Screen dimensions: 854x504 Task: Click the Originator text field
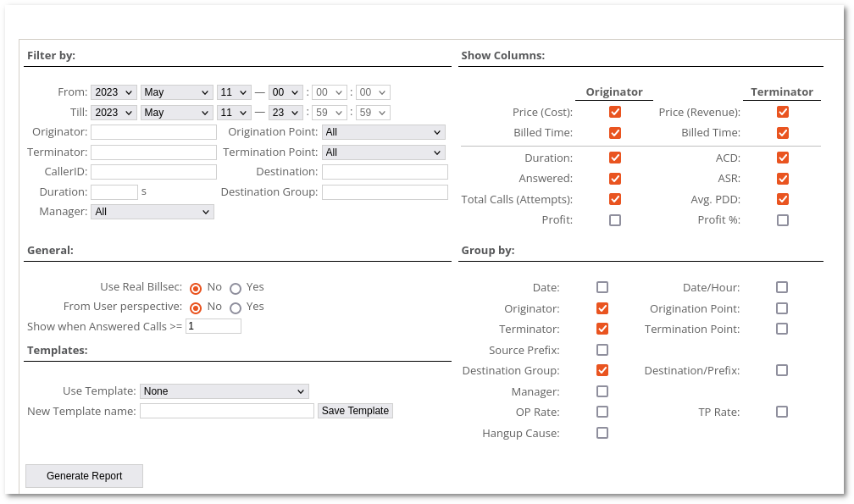pyautogui.click(x=153, y=132)
